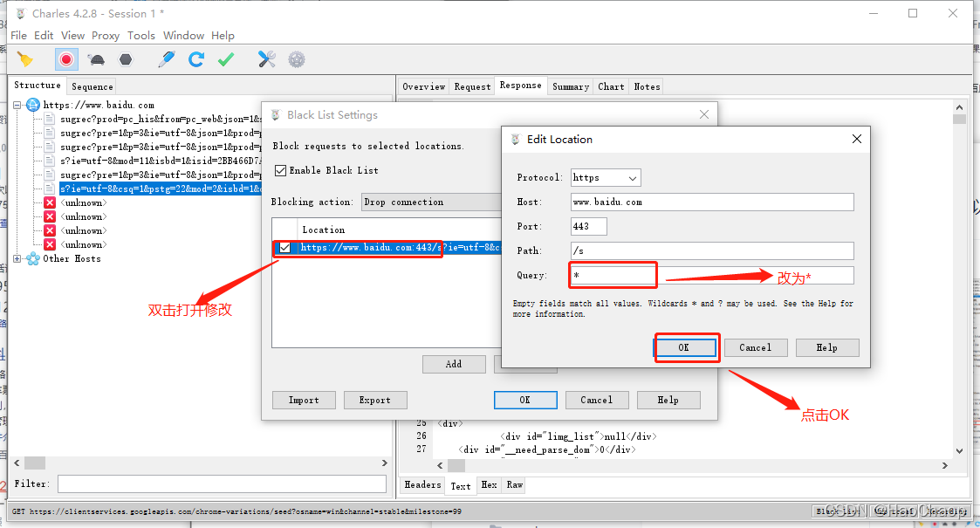Close the Edit Location dialog
980x528 pixels.
[x=857, y=139]
